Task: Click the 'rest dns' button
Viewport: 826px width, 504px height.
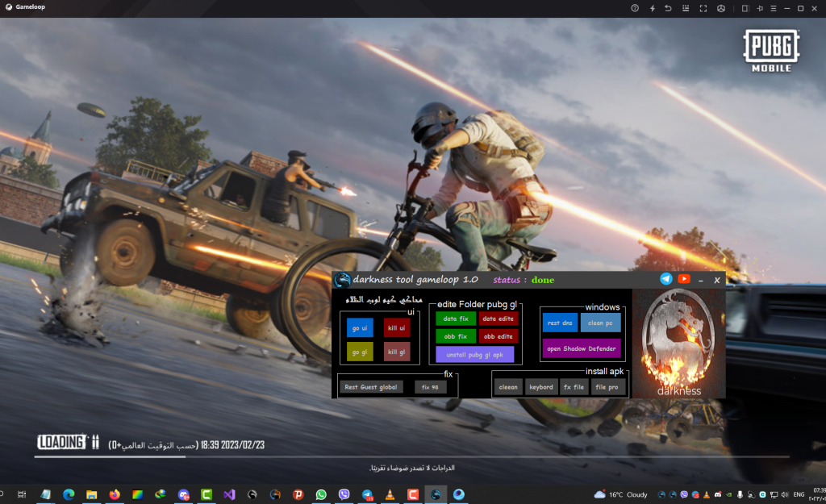Action: click(x=560, y=323)
